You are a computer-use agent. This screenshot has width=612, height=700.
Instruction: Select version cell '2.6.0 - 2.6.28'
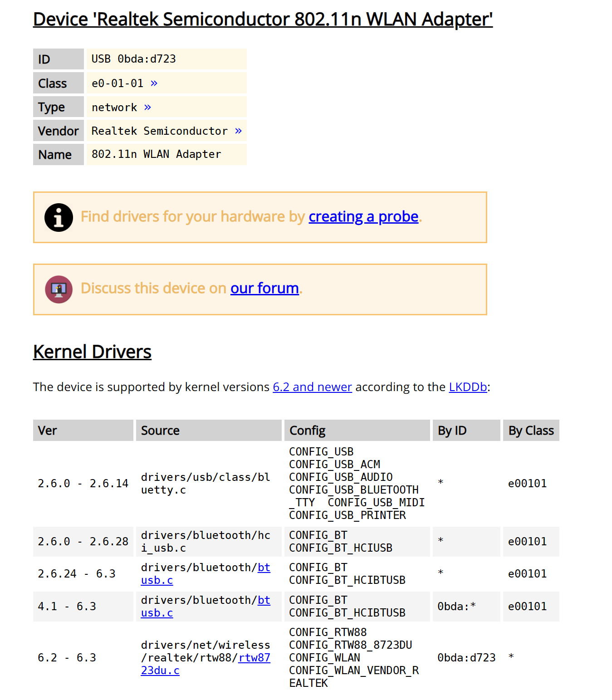[x=83, y=542]
